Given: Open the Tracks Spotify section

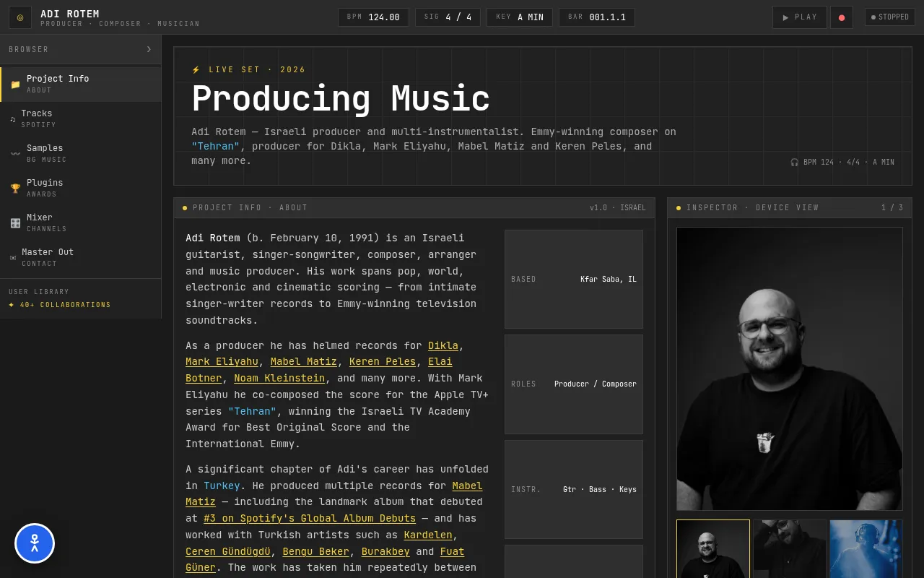Looking at the screenshot, I should 81,119.
